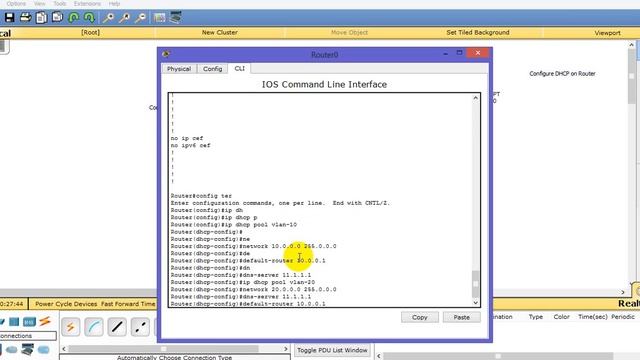Click the CLI scrollbar down arrow

476,302
